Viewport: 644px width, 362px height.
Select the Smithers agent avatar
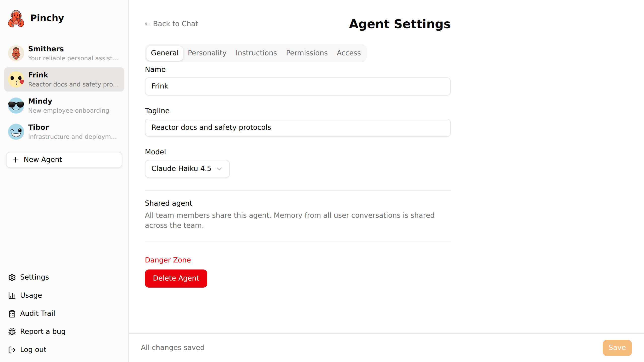16,53
